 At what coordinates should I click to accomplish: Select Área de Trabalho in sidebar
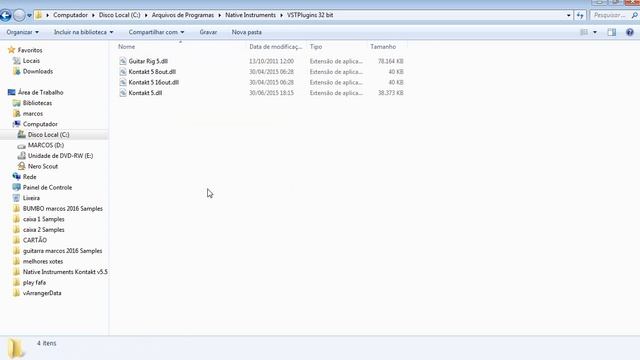click(40, 93)
